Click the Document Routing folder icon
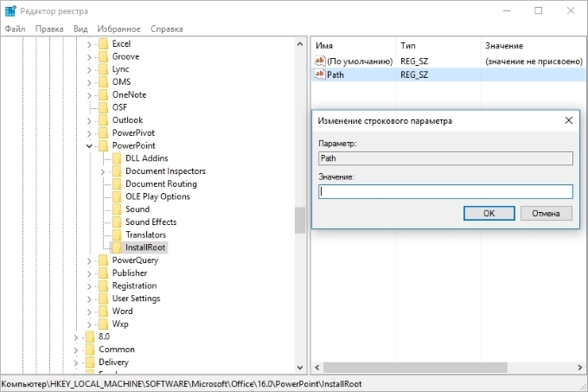Screen dimensions: 588x392 point(117,183)
